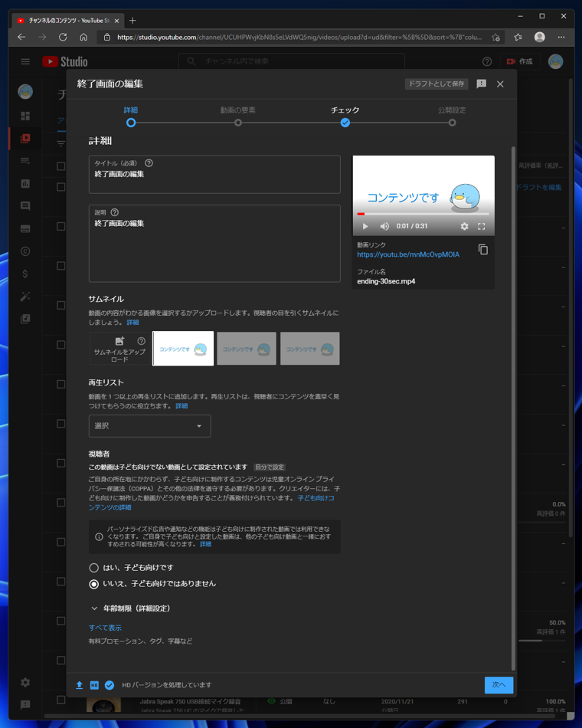Open the Copyright icon in left sidebar
Screen dimensions: 582x728
tap(25, 251)
